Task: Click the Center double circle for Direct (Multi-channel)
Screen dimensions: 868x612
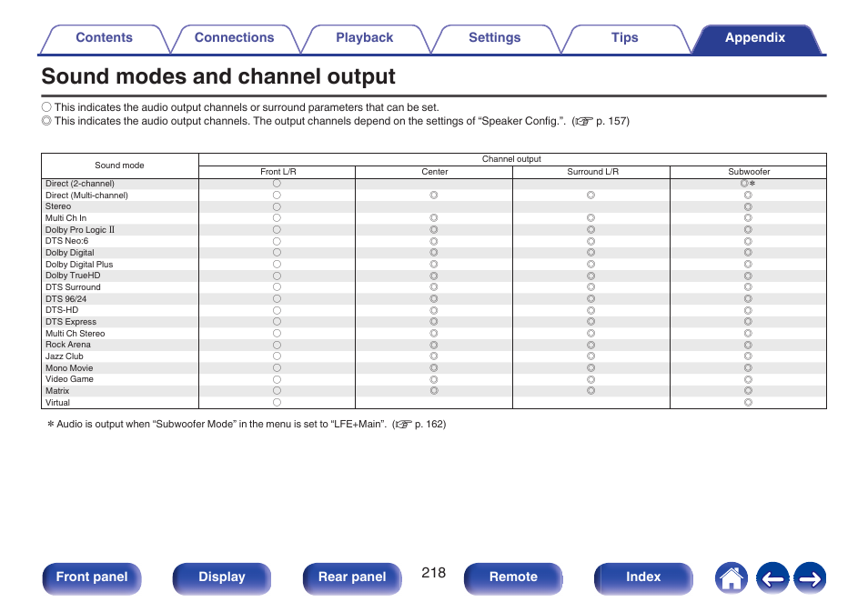Action: click(x=434, y=196)
